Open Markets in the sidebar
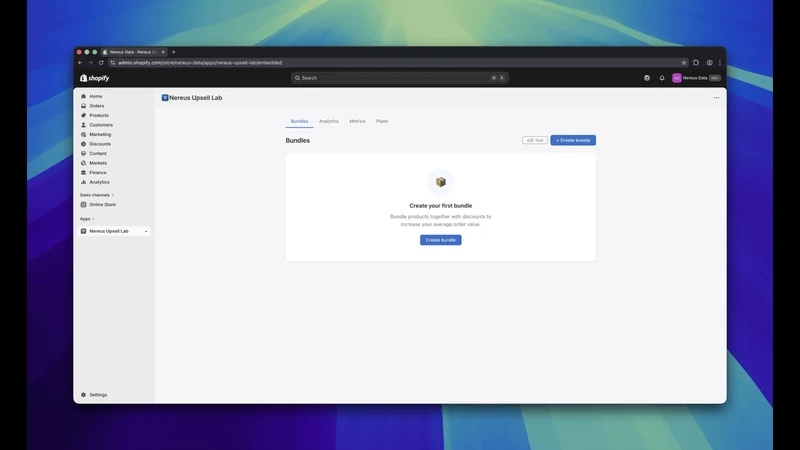This screenshot has height=450, width=800. point(97,163)
